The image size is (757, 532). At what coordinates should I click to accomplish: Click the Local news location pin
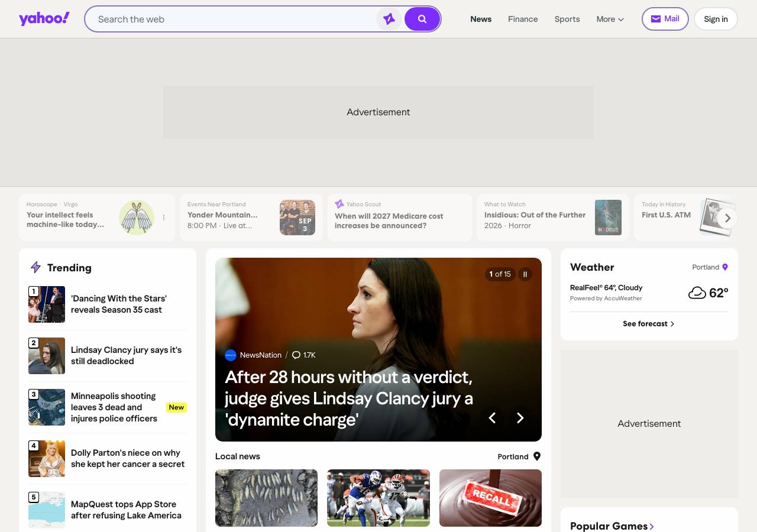click(537, 456)
